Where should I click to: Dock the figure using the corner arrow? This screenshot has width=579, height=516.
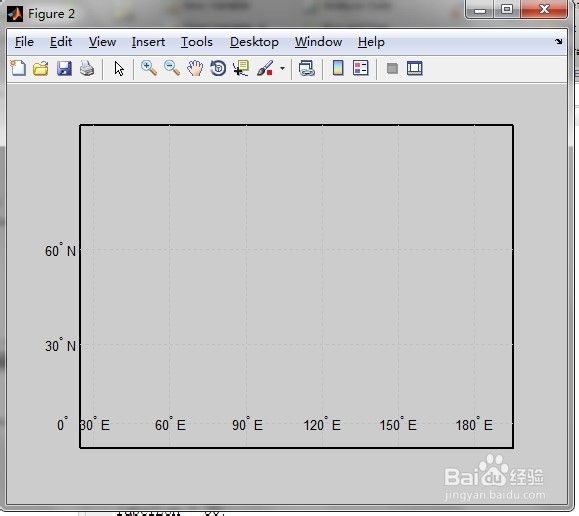click(x=559, y=41)
